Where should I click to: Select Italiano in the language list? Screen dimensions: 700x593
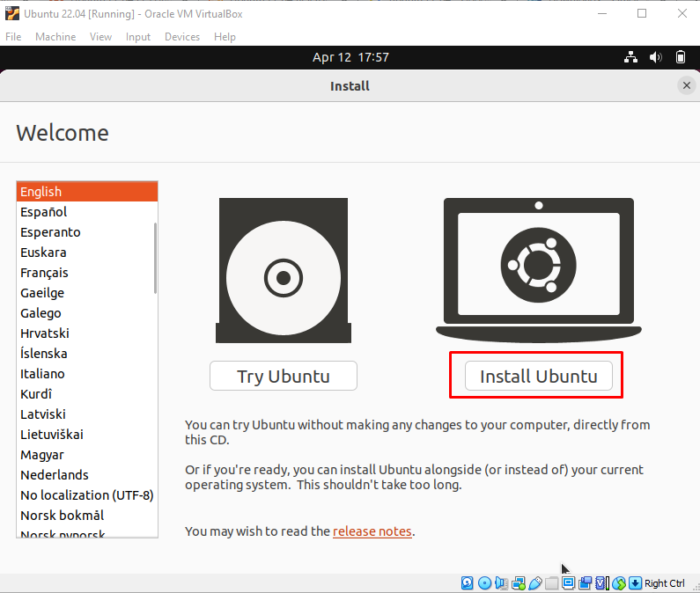[87, 373]
